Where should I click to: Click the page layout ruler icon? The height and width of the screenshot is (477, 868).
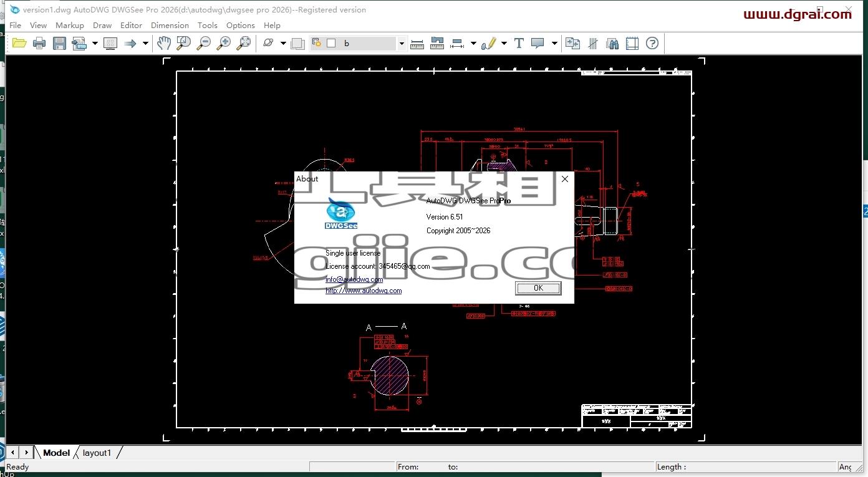pos(632,43)
